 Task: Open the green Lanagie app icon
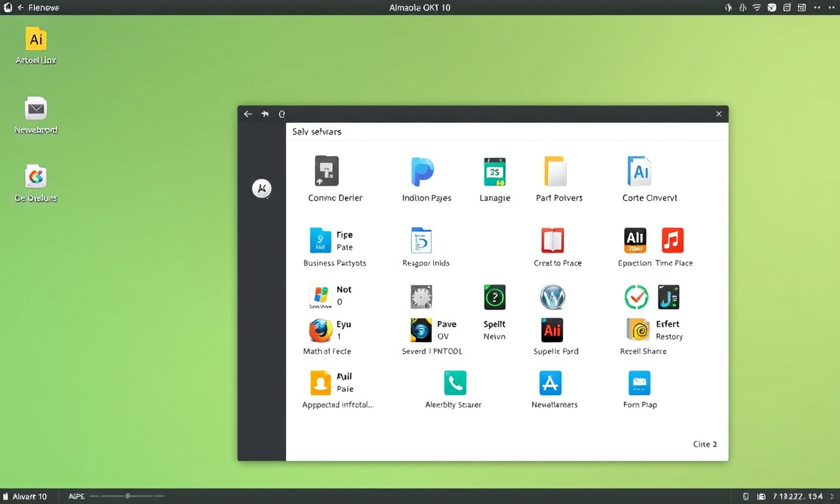[494, 172]
